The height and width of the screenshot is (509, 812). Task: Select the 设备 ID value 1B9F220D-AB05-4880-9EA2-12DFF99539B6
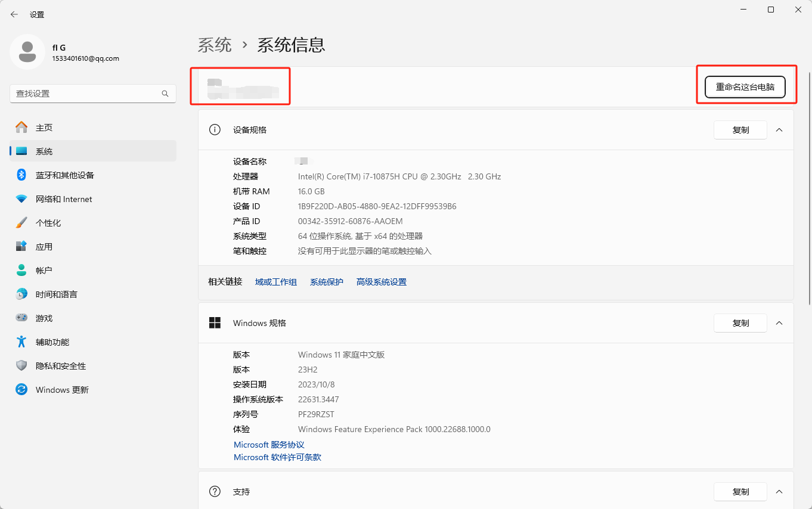(x=377, y=206)
